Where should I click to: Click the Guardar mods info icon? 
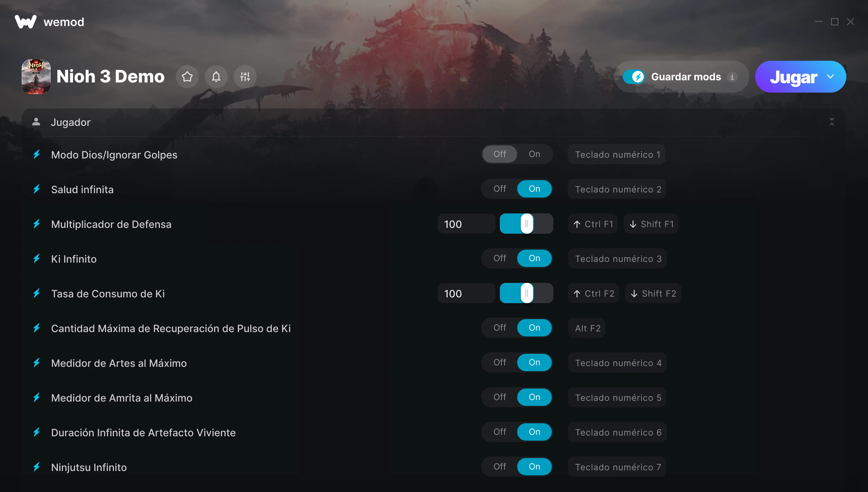point(732,77)
